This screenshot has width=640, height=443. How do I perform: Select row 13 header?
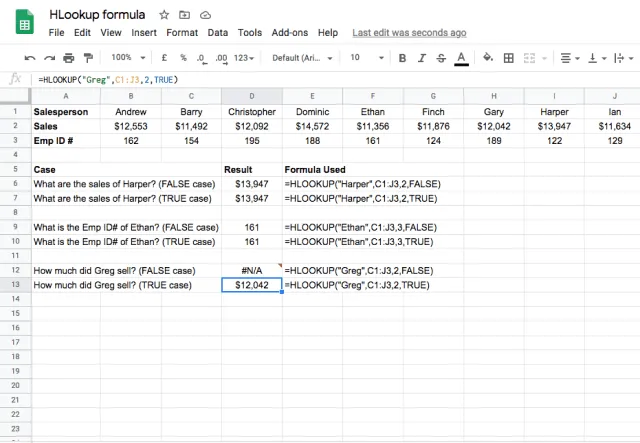pos(16,285)
